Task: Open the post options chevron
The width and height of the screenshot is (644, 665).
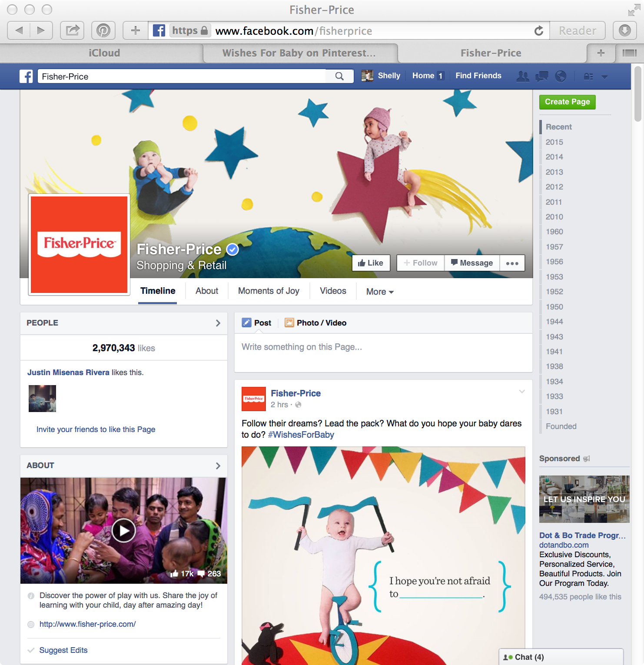Action: click(522, 392)
